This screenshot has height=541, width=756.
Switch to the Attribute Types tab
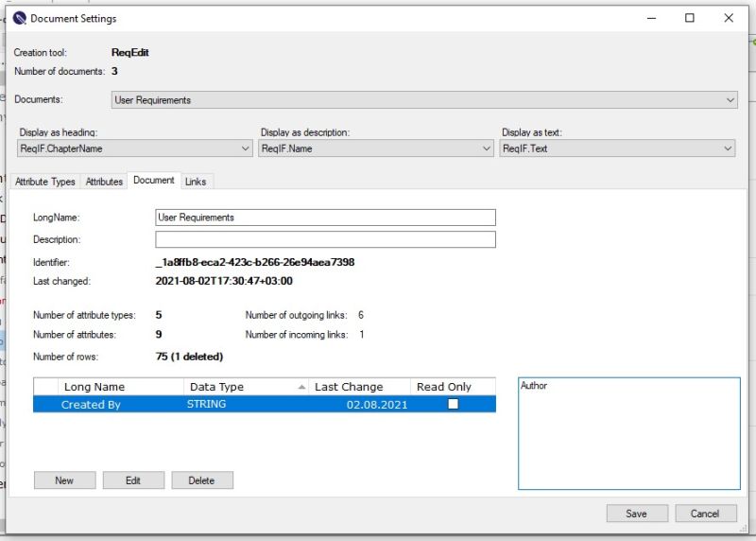click(44, 182)
